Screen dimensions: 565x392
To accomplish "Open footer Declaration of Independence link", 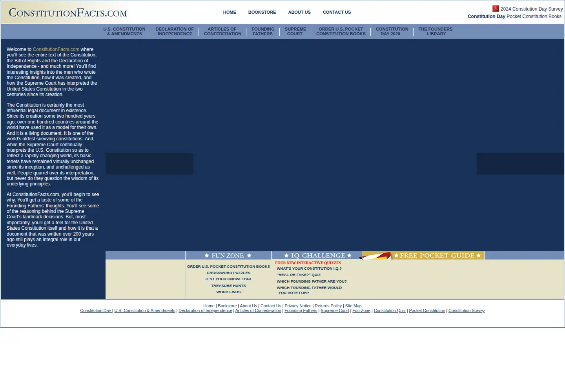I will pyautogui.click(x=205, y=311).
